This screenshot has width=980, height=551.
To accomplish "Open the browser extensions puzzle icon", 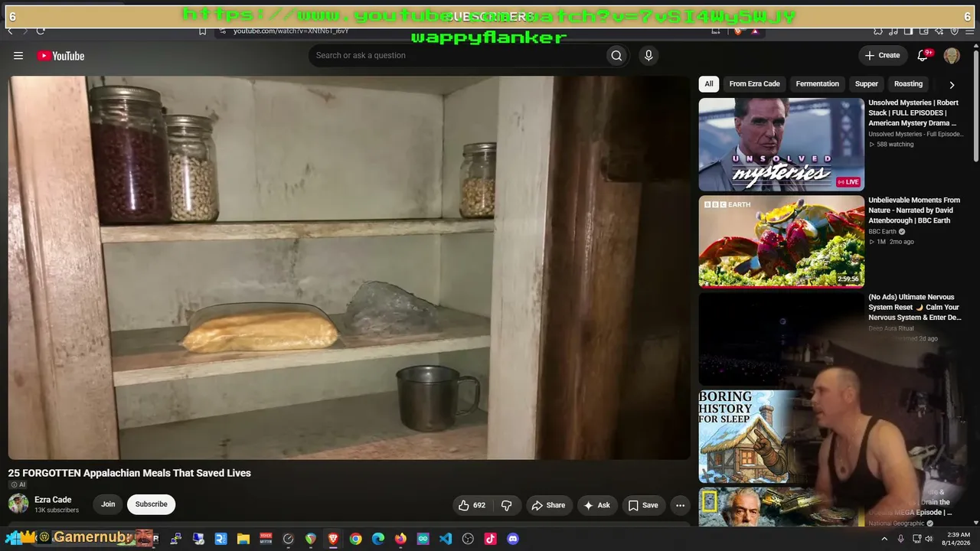I will pos(878,31).
